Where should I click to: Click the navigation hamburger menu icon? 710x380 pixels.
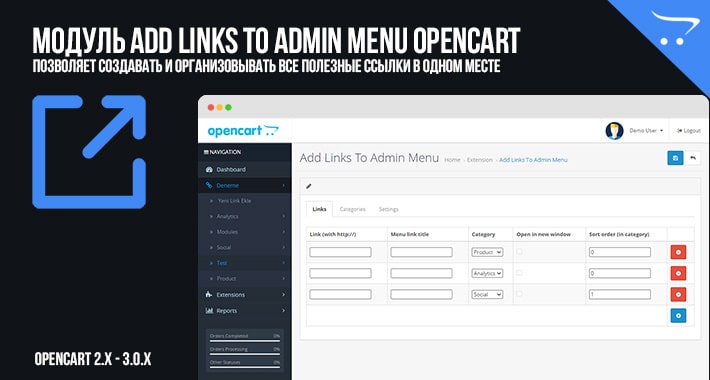pos(206,152)
